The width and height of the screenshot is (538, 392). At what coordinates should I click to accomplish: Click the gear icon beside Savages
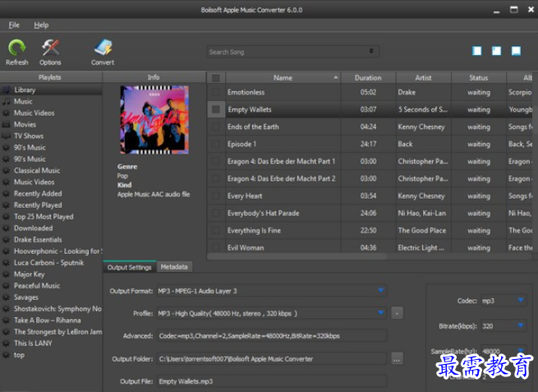point(6,297)
